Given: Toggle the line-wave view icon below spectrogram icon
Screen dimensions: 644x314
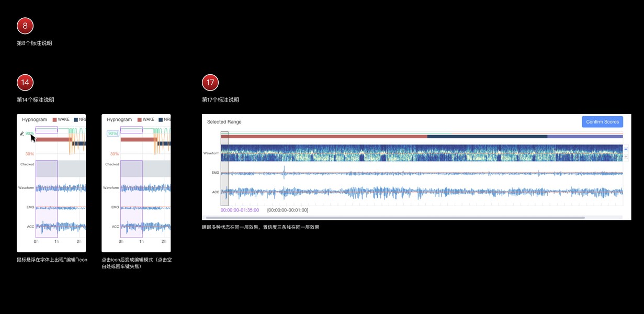Looking at the screenshot, I should [x=626, y=156].
